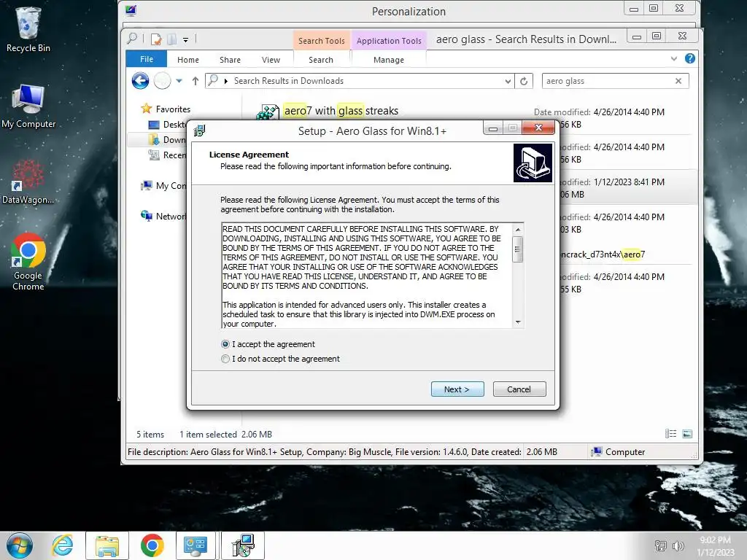Click the volume speaker tray icon

point(678,545)
